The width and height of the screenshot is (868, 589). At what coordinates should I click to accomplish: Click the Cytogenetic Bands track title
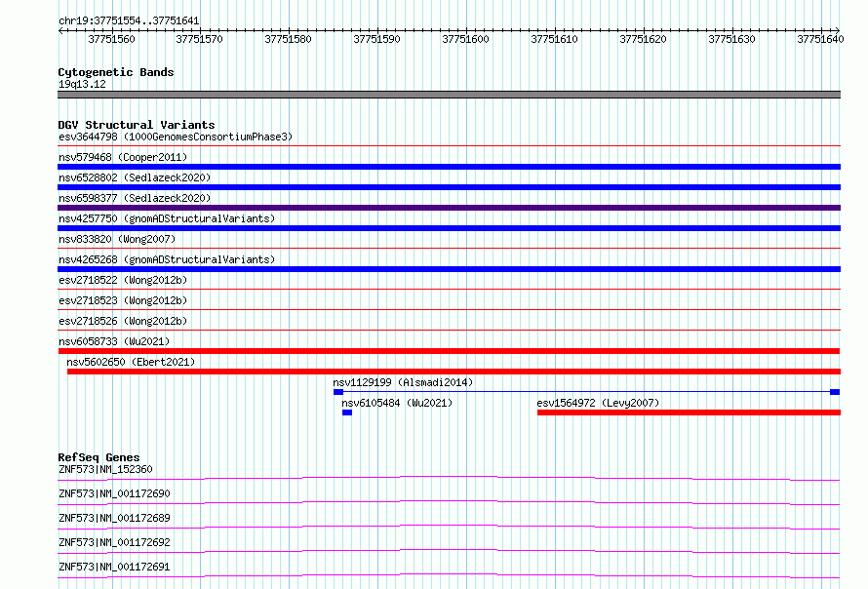click(116, 72)
